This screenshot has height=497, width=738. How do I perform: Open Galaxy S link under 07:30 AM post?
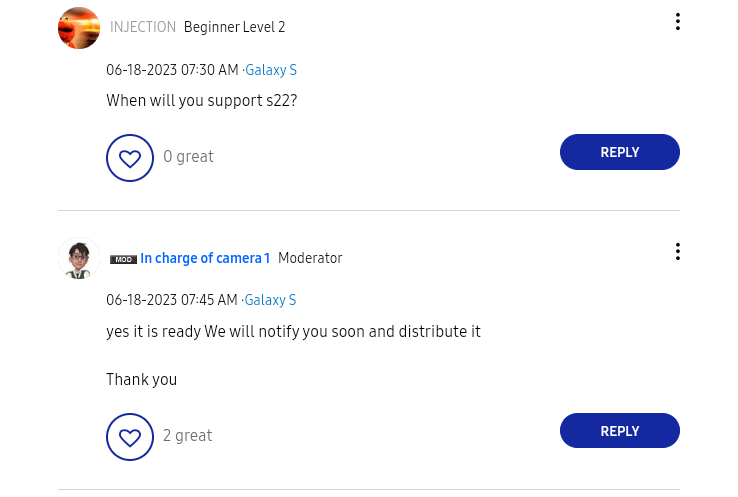tap(271, 70)
